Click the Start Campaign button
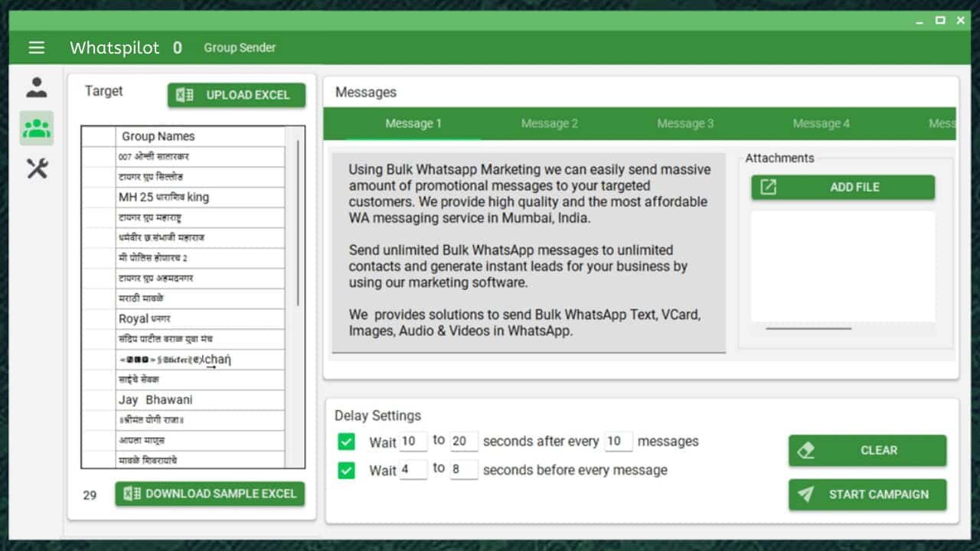The width and height of the screenshot is (980, 551). pos(877,494)
